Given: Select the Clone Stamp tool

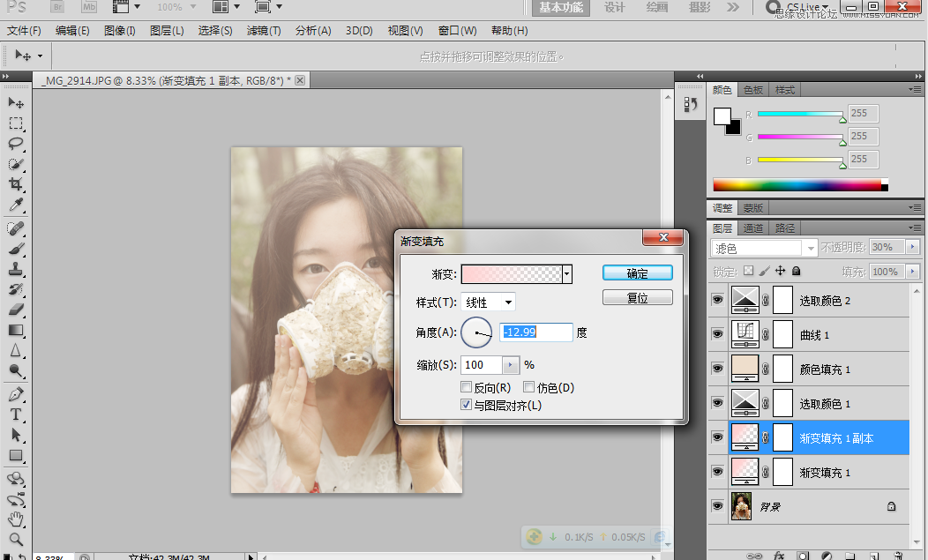Looking at the screenshot, I should click(16, 269).
